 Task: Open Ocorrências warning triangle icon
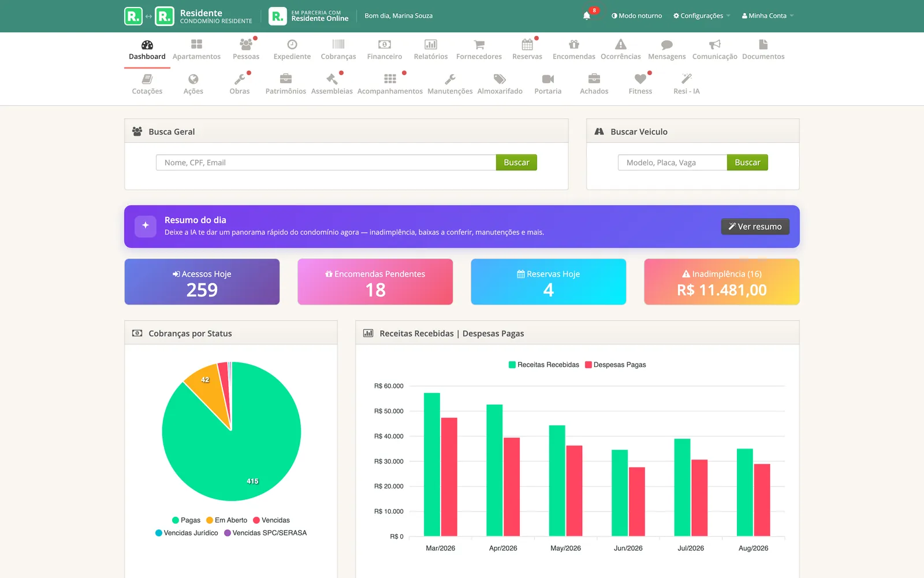620,45
